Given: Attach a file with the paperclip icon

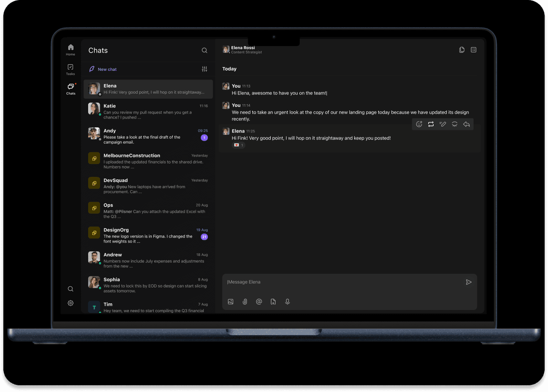Looking at the screenshot, I should [x=245, y=302].
